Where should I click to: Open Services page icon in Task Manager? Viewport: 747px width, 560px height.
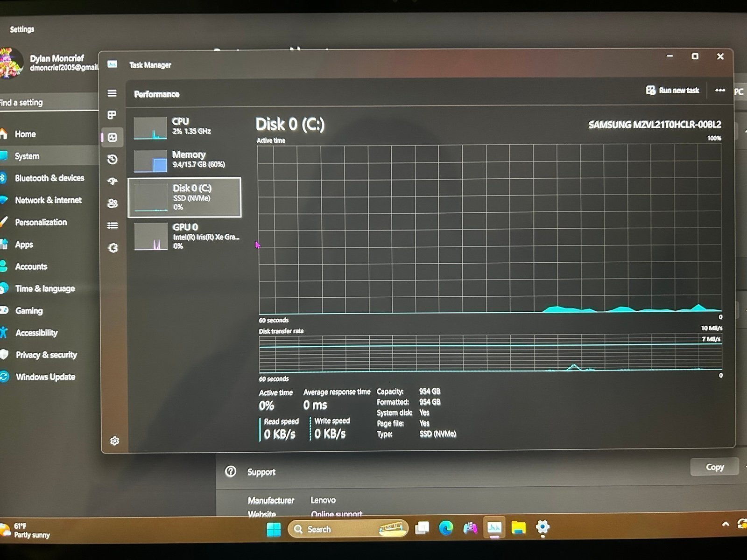(x=113, y=248)
